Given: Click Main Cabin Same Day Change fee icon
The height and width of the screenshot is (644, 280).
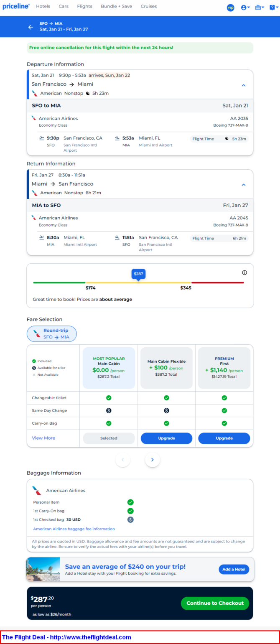Looking at the screenshot, I should coord(109,411).
